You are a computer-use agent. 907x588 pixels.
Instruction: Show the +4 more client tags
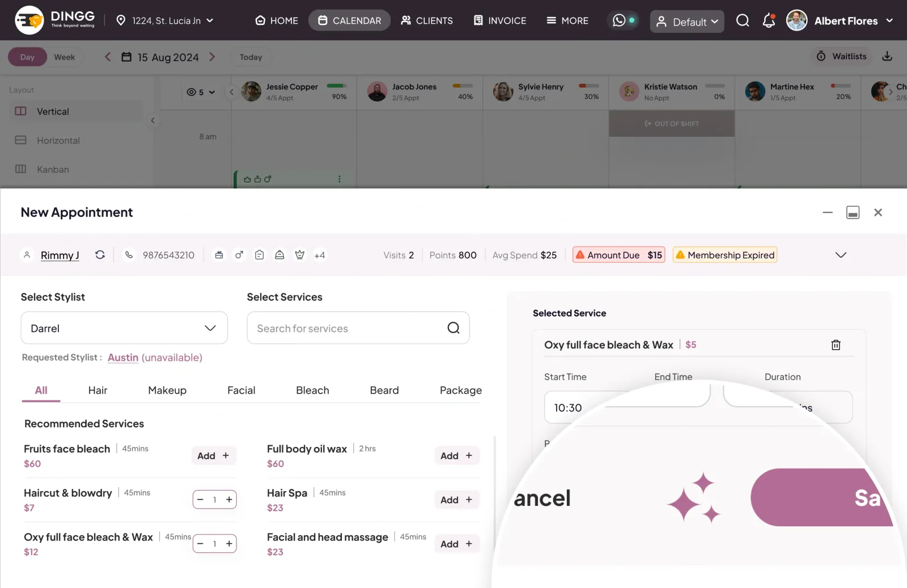tap(320, 255)
